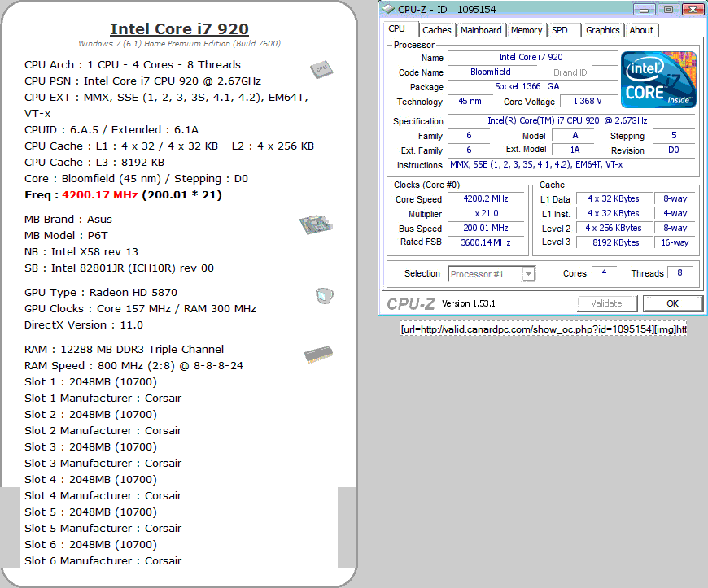Maximize the CPU-Z window
The image size is (708, 588).
[x=668, y=9]
